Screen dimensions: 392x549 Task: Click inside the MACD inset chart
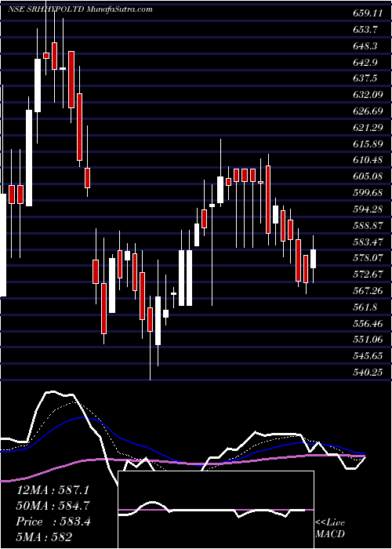pos(216,510)
